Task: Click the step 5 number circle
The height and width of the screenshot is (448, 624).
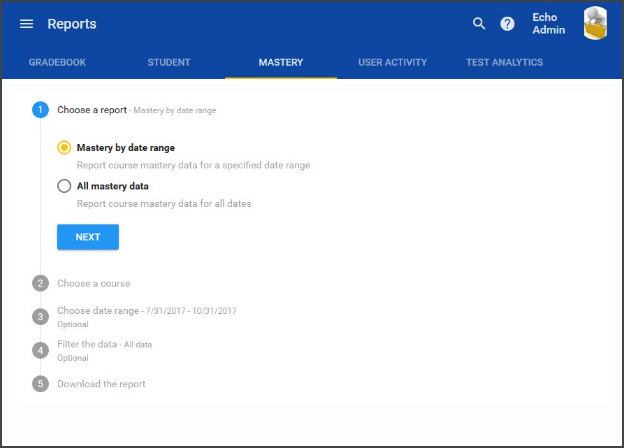Action: (x=40, y=384)
